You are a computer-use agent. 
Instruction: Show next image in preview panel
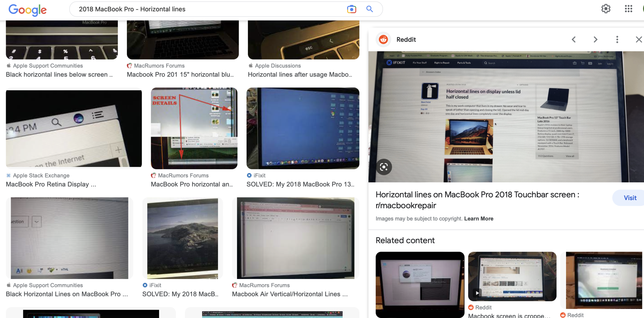pos(595,39)
